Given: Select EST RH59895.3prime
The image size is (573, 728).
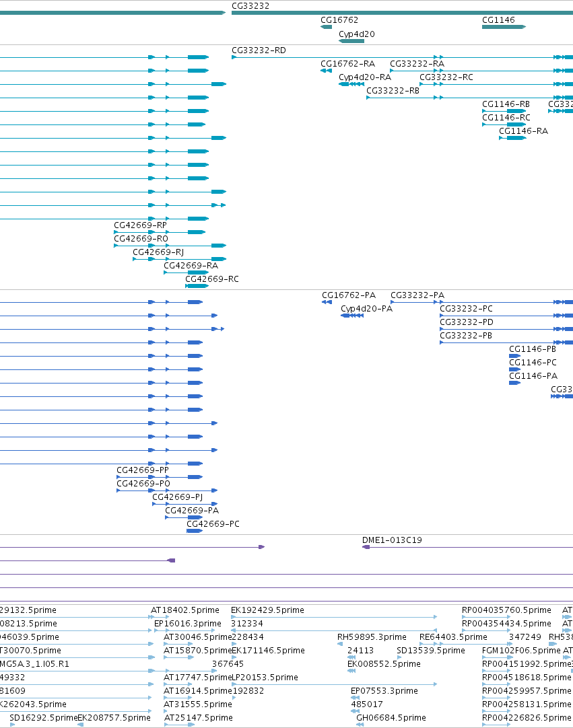Looking at the screenshot, I should (x=372, y=637).
